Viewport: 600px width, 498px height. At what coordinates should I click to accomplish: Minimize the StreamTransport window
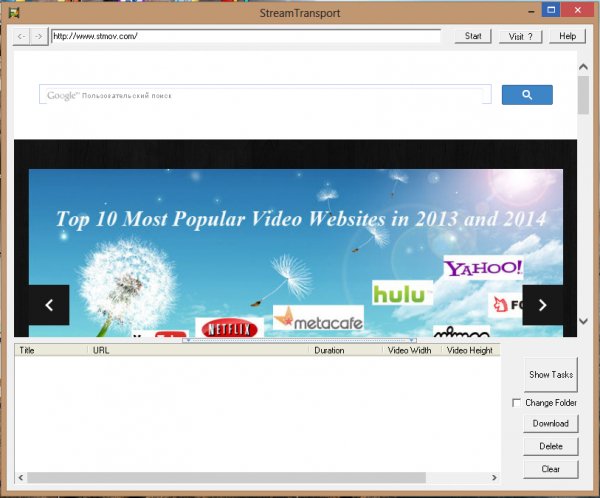coord(531,11)
